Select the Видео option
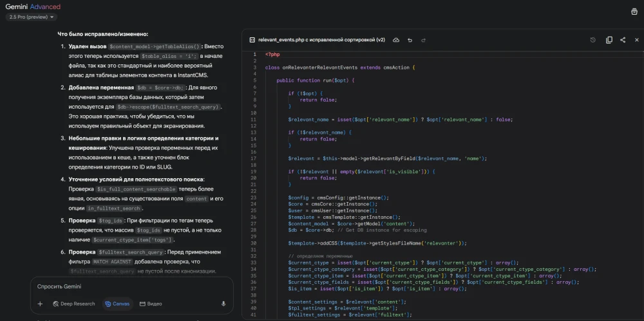The image size is (644, 321). point(151,304)
